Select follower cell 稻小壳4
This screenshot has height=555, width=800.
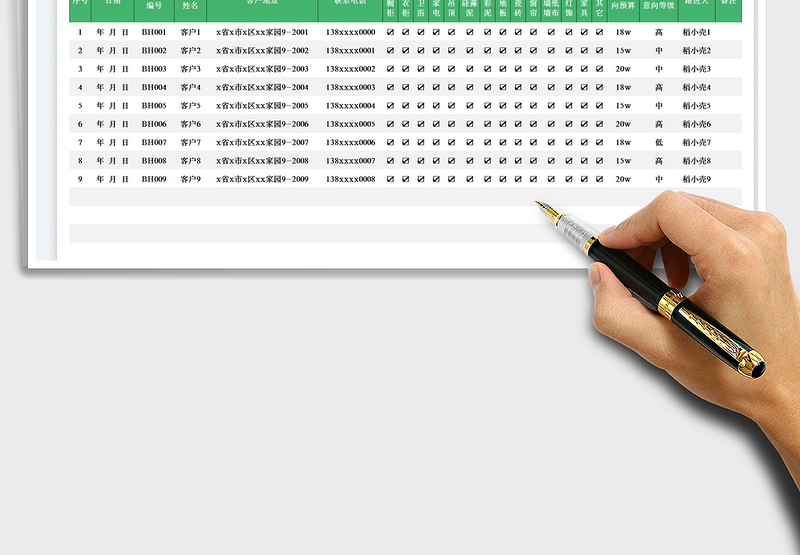[696, 87]
